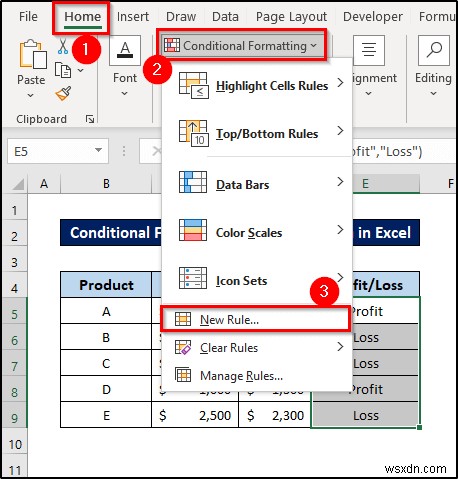Click the Icon Sets icon
The image size is (458, 479).
click(x=193, y=278)
